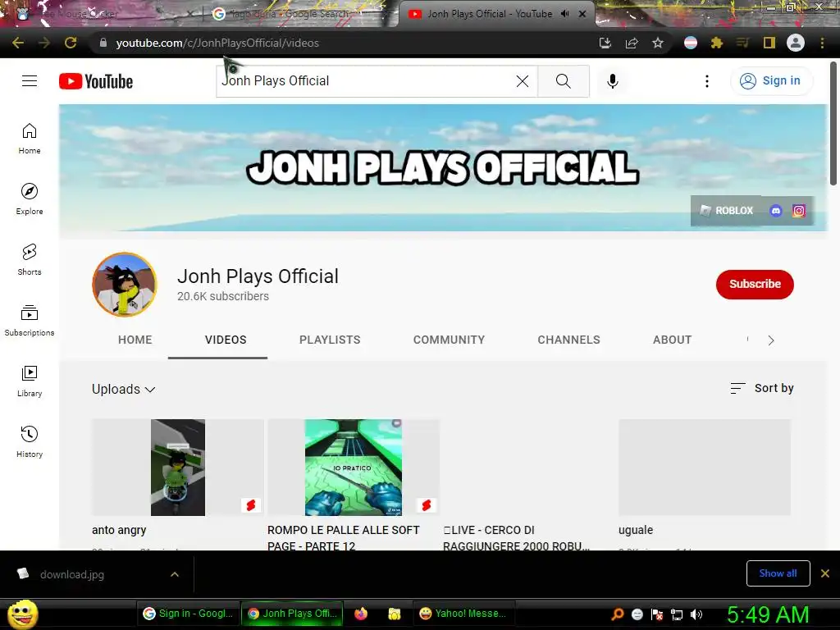The image size is (840, 630).
Task: Click the browser address bar URL
Action: tap(217, 43)
